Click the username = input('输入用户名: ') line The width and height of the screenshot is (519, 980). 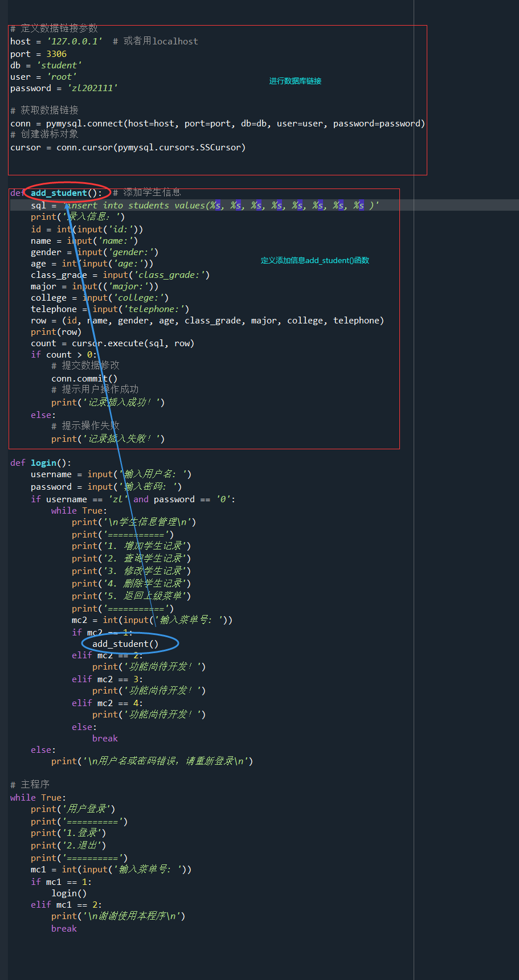[111, 474]
